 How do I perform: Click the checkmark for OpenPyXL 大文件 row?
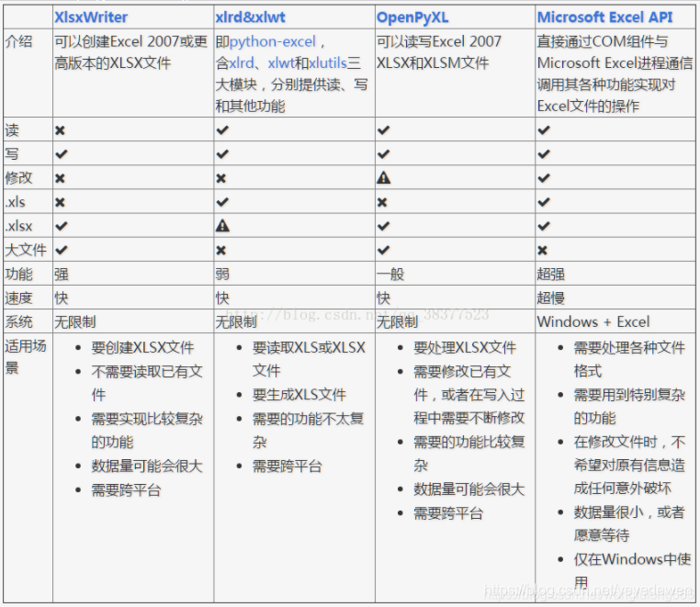point(383,251)
